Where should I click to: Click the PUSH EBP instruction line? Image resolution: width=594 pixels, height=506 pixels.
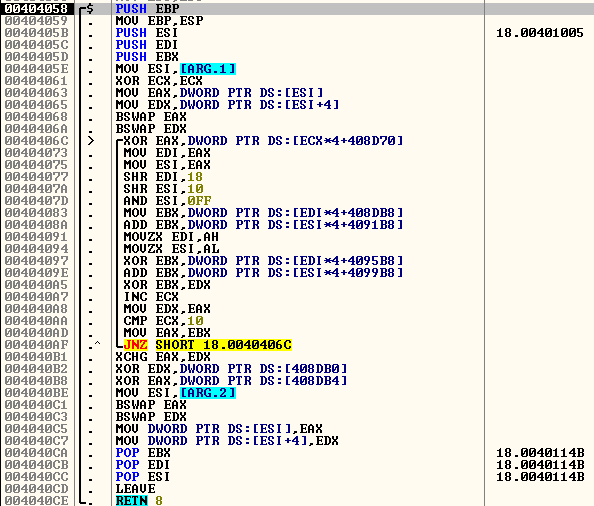147,8
